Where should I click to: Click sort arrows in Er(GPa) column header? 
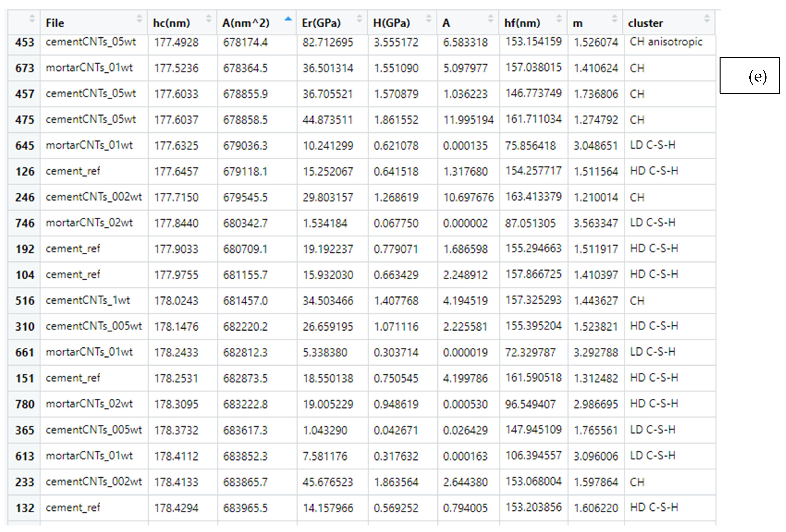click(359, 19)
